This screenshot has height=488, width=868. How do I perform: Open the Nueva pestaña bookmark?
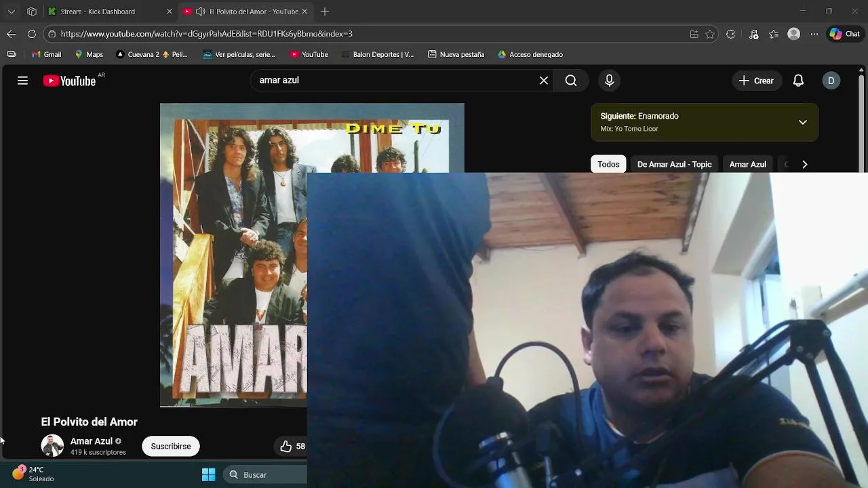tap(456, 54)
